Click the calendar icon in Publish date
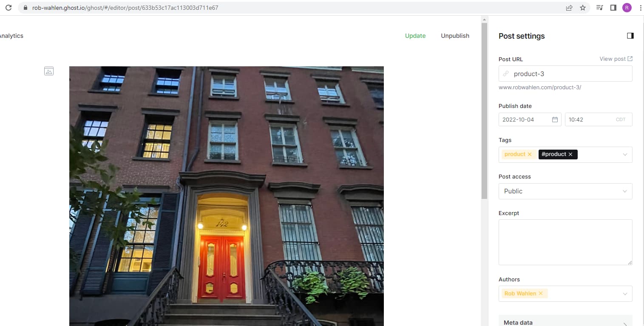644x326 pixels. (x=555, y=119)
